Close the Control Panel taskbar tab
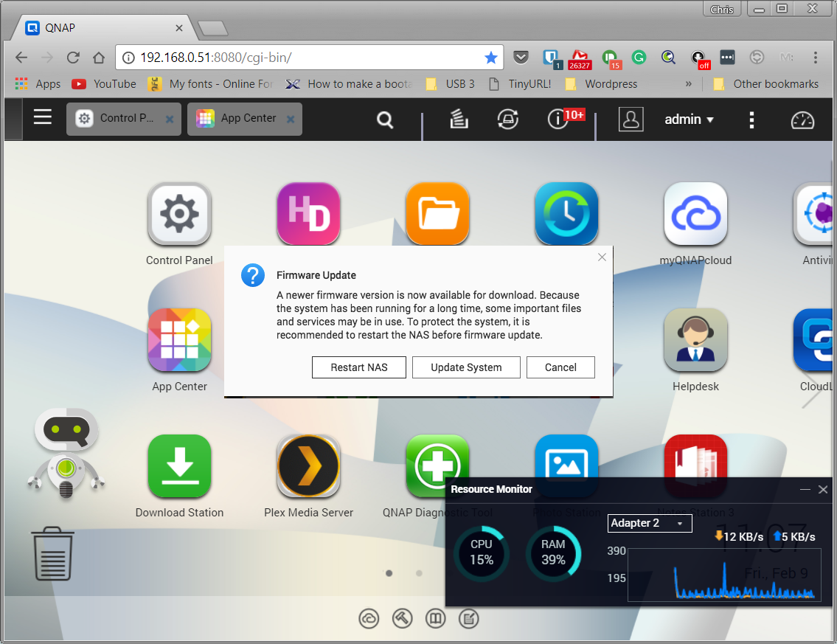 pos(169,119)
